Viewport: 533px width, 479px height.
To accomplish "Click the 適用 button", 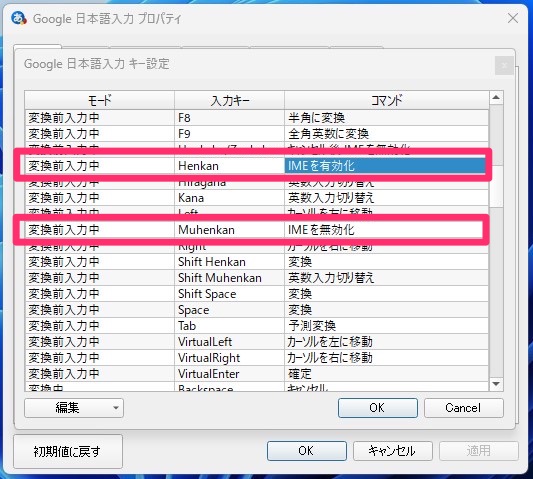I will click(479, 451).
